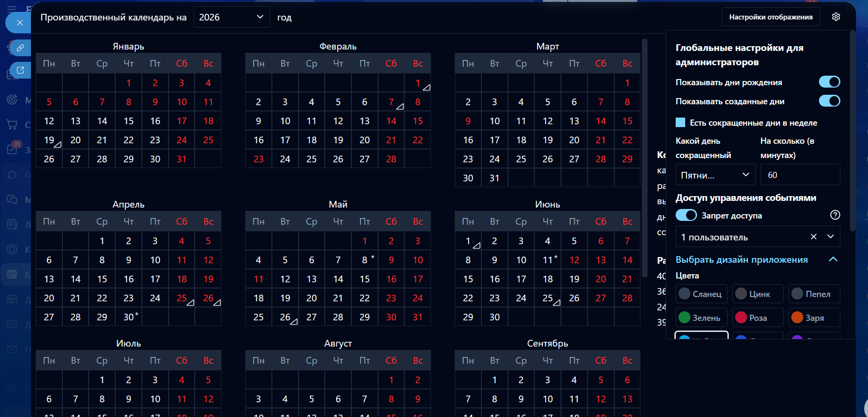Copy link using the chain icon button

pyautogui.click(x=20, y=48)
